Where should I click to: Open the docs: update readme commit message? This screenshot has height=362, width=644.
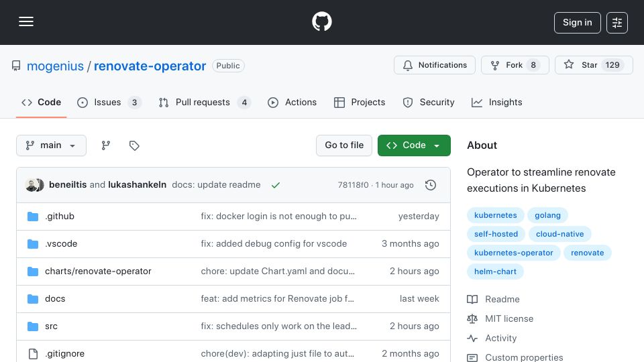[216, 185]
